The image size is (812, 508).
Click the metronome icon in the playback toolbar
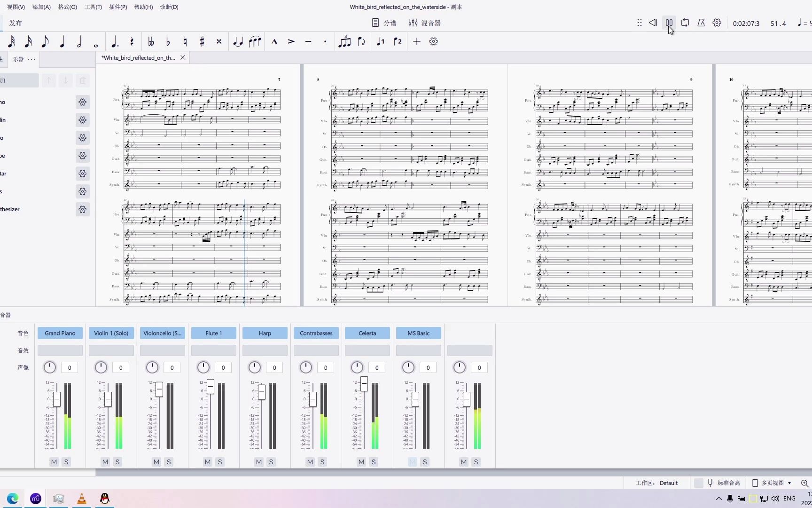click(x=701, y=23)
